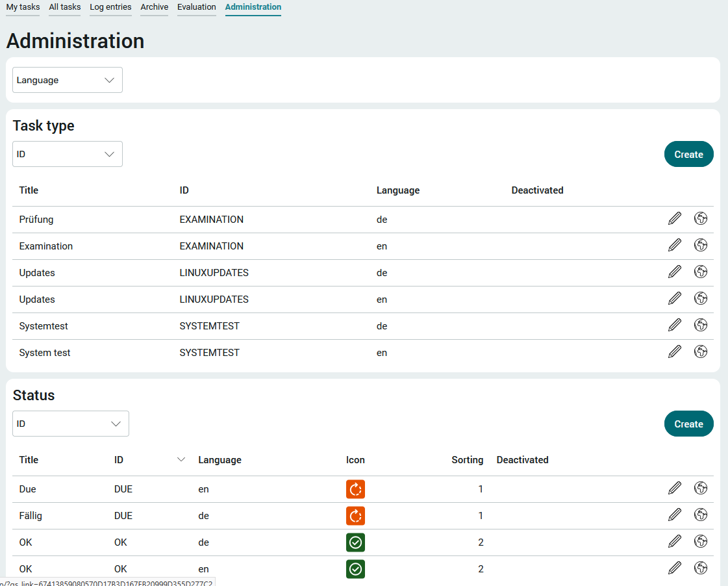Image resolution: width=728 pixels, height=586 pixels.
Task: Switch to All tasks tab
Action: click(65, 7)
